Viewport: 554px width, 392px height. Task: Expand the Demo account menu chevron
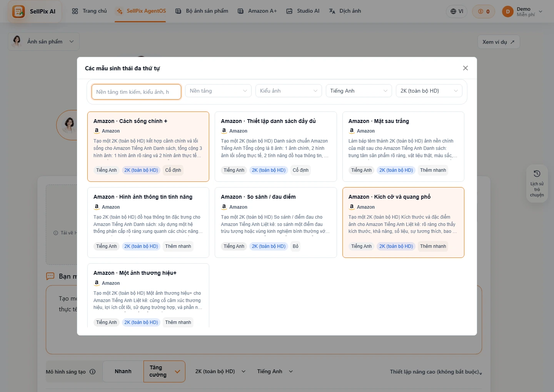(x=541, y=12)
